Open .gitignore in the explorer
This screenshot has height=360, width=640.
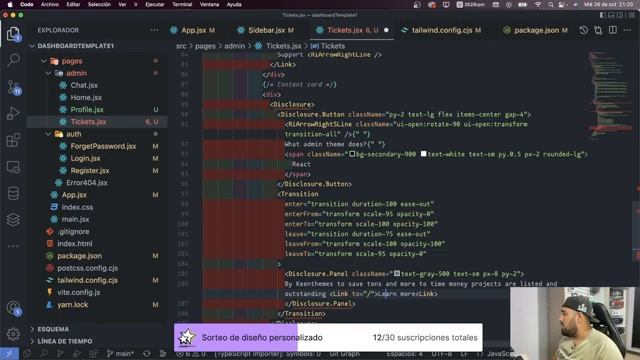point(97,231)
